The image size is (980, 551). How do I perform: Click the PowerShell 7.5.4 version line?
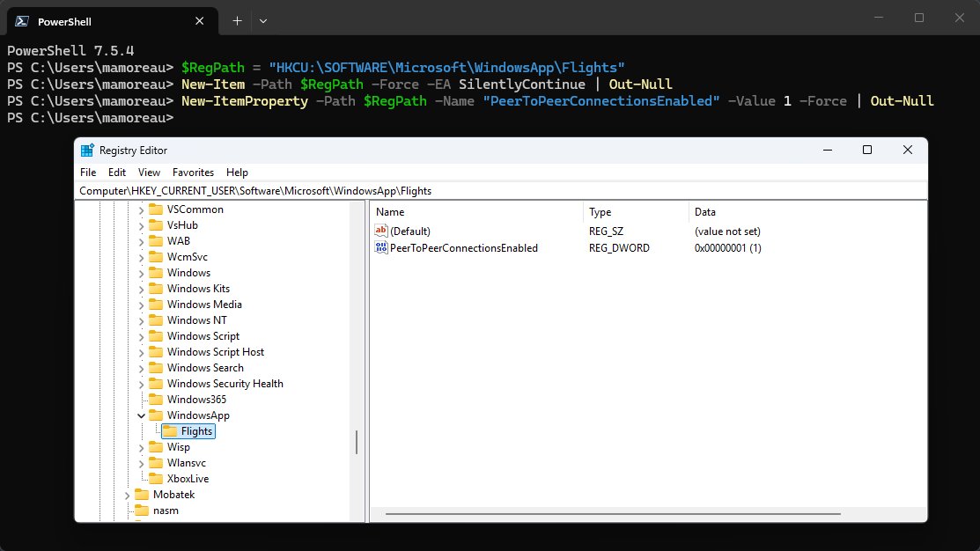pos(70,50)
